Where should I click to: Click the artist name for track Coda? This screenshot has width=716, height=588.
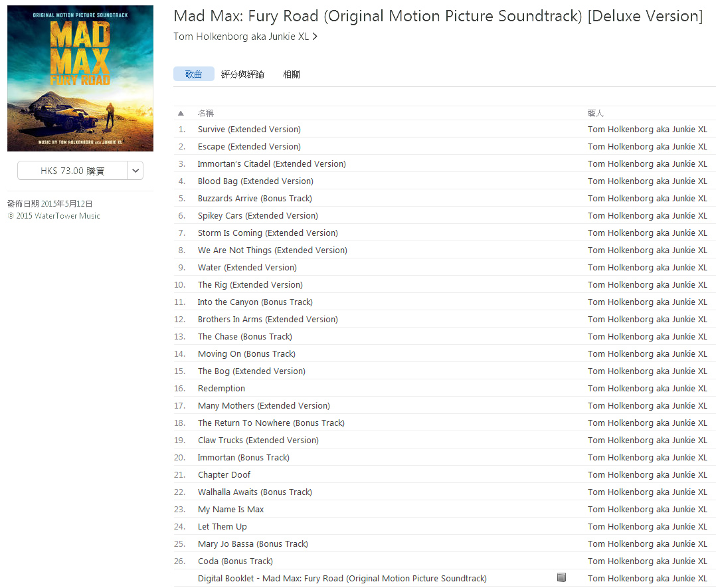coord(647,561)
